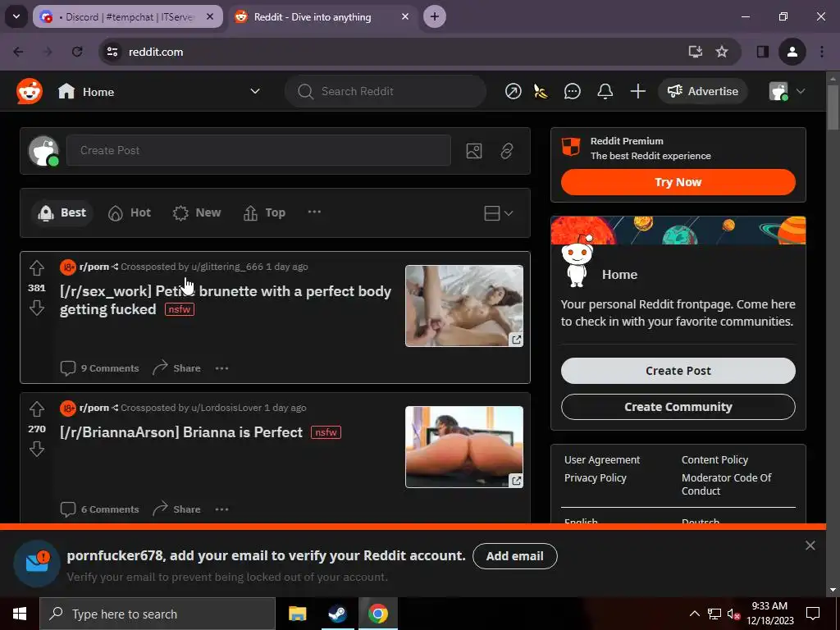This screenshot has height=630, width=840.
Task: Open the notifications bell
Action: pyautogui.click(x=605, y=92)
